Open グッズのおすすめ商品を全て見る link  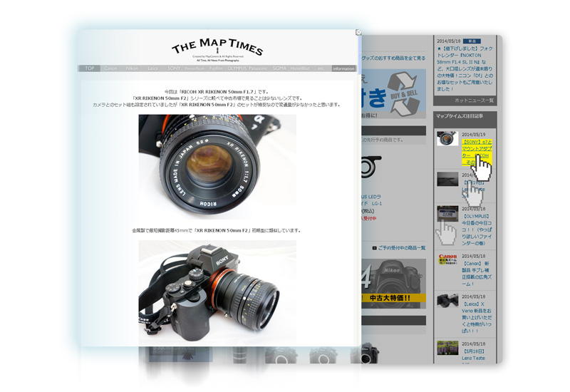tap(394, 58)
